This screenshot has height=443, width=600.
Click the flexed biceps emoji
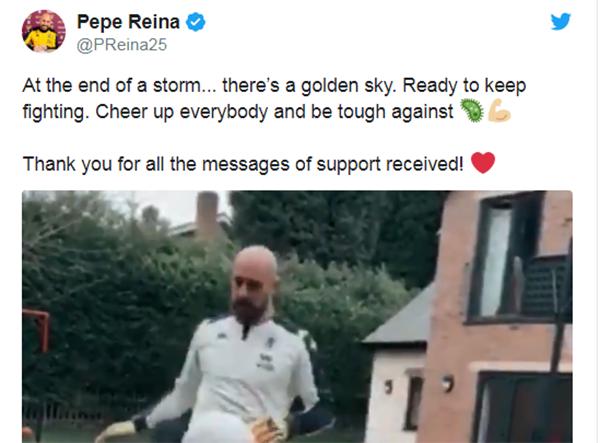point(499,111)
